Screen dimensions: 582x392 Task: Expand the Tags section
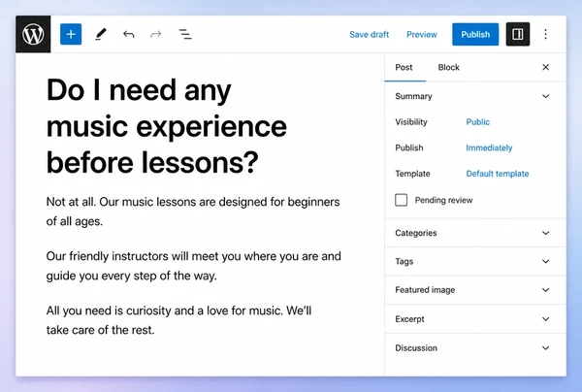(x=475, y=261)
